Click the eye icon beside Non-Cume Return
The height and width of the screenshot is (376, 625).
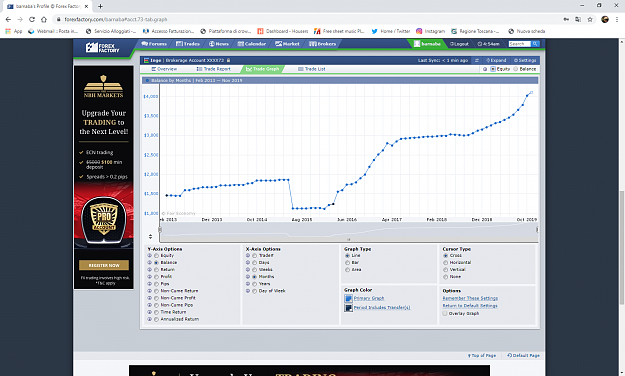pos(149,291)
